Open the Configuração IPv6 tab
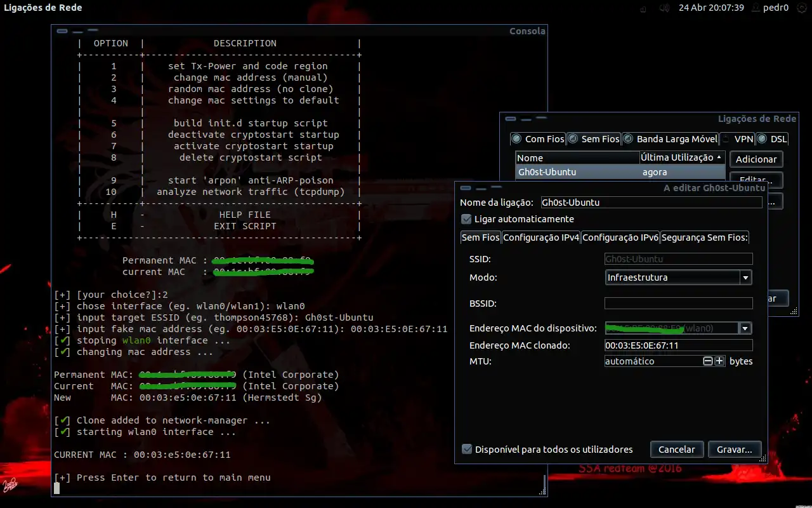812x508 pixels. [620, 237]
